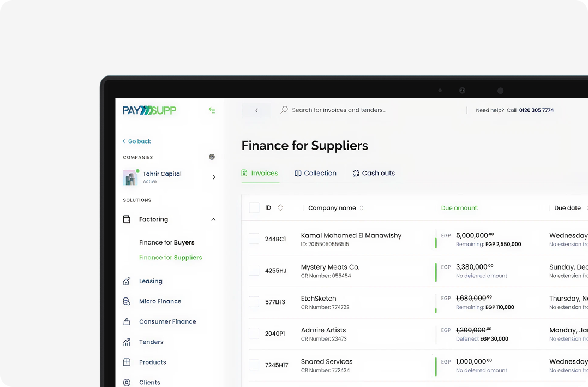Click the help phone number 0120 305 7774

point(536,110)
